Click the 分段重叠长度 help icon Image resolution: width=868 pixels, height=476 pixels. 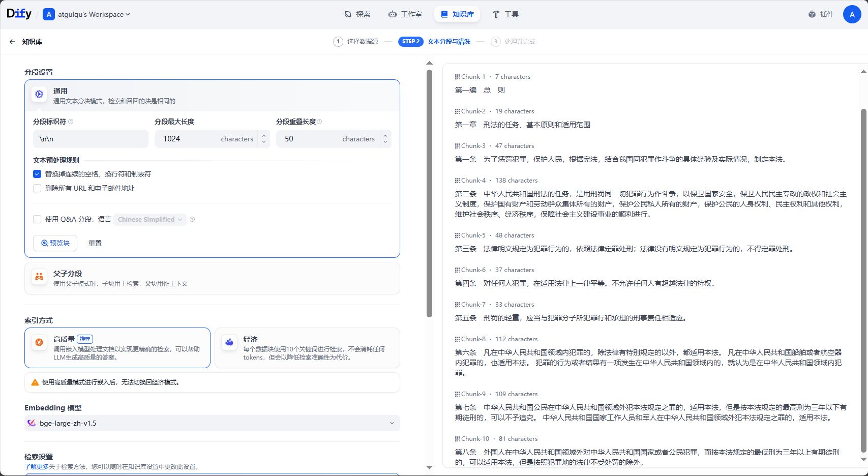(x=319, y=122)
